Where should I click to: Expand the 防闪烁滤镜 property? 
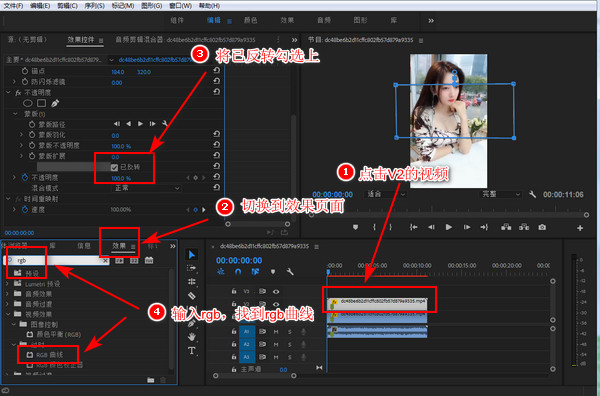click(14, 81)
